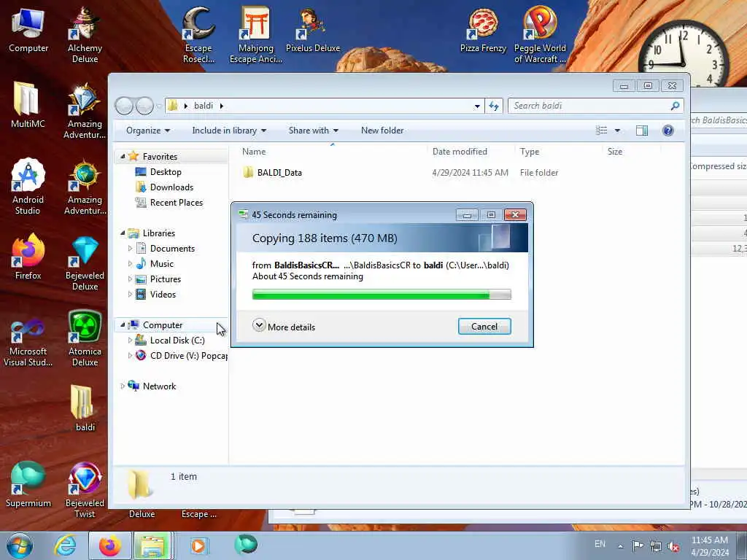Switch to Firefox in the taskbar
This screenshot has height=560, width=747.
[110, 545]
